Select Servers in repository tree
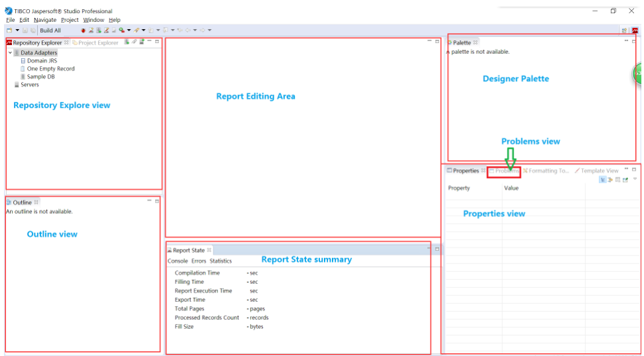The height and width of the screenshot is (356, 644). click(27, 85)
